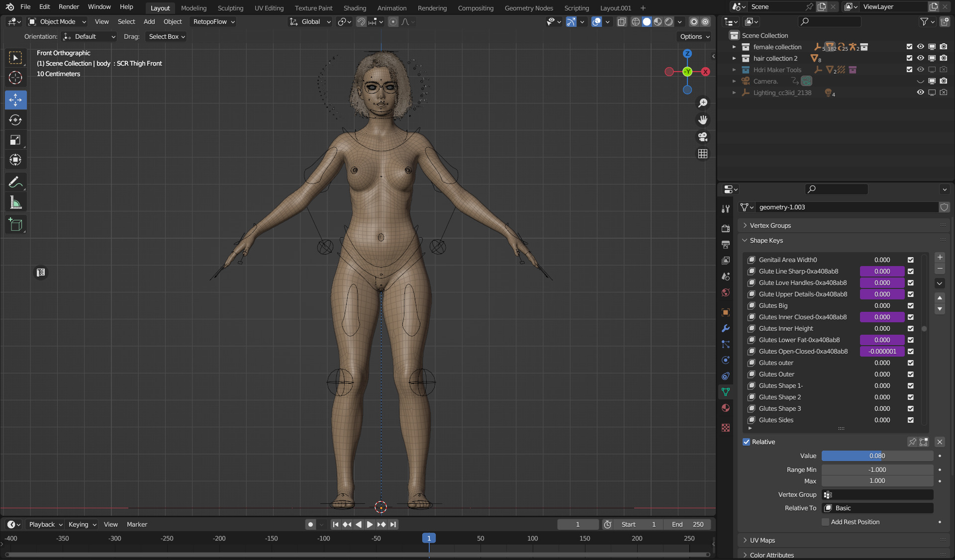The height and width of the screenshot is (560, 955).
Task: Open the Render menu
Action: pyautogui.click(x=69, y=7)
